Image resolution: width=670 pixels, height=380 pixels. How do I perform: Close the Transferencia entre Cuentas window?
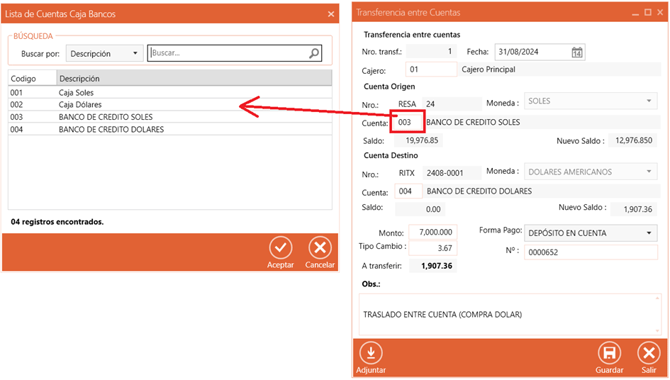(x=660, y=12)
